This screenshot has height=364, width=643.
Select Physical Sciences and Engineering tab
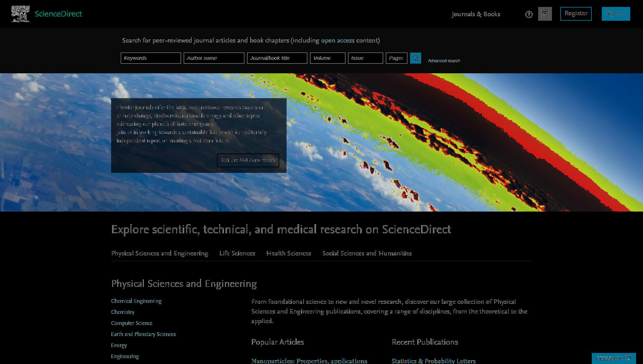(160, 253)
